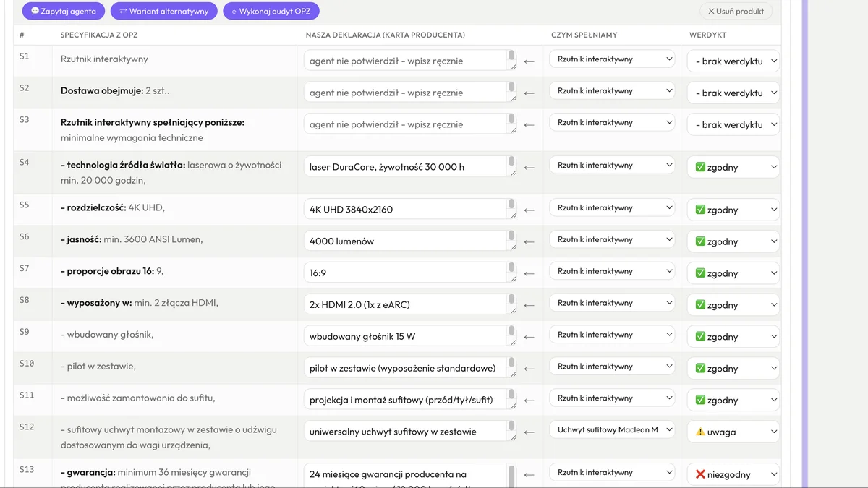Image resolution: width=868 pixels, height=488 pixels.
Task: Click the row number S7
Action: click(25, 268)
